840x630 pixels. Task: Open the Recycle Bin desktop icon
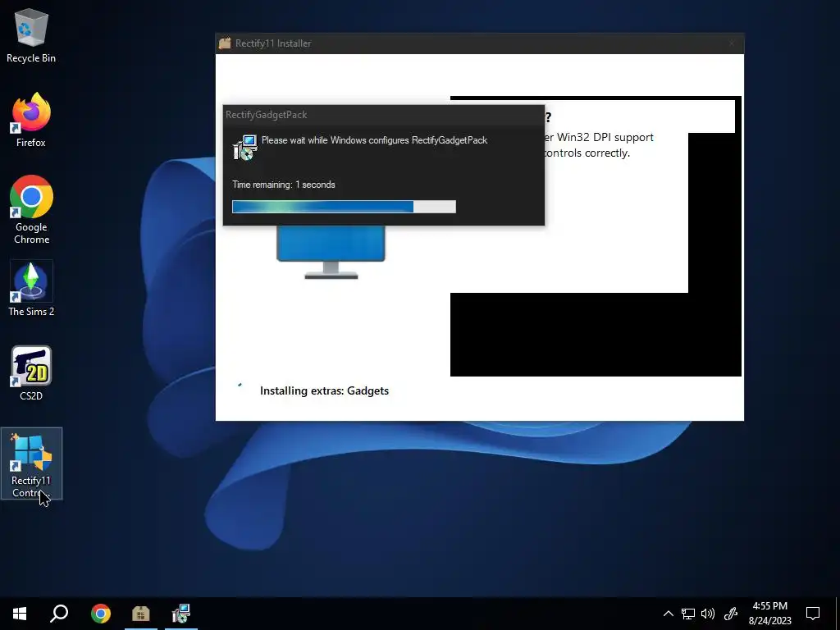tap(31, 36)
